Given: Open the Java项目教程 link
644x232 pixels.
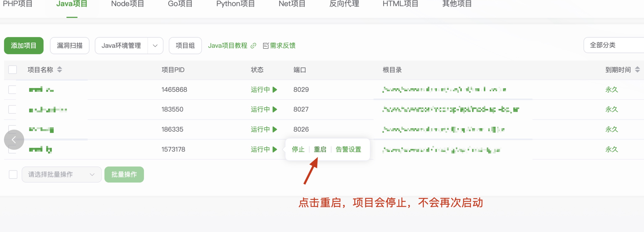Looking at the screenshot, I should tap(228, 46).
